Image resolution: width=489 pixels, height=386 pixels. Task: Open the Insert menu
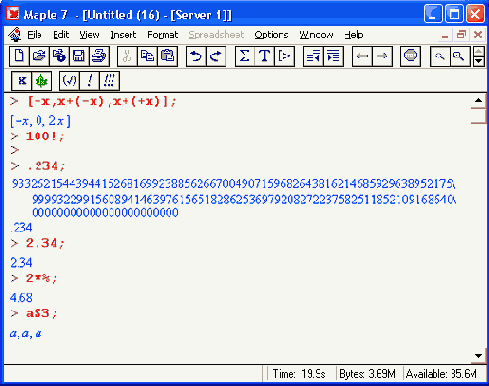point(123,35)
